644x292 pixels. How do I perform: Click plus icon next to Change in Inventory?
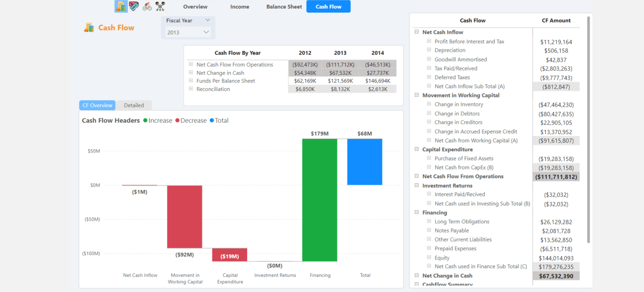pyautogui.click(x=429, y=104)
